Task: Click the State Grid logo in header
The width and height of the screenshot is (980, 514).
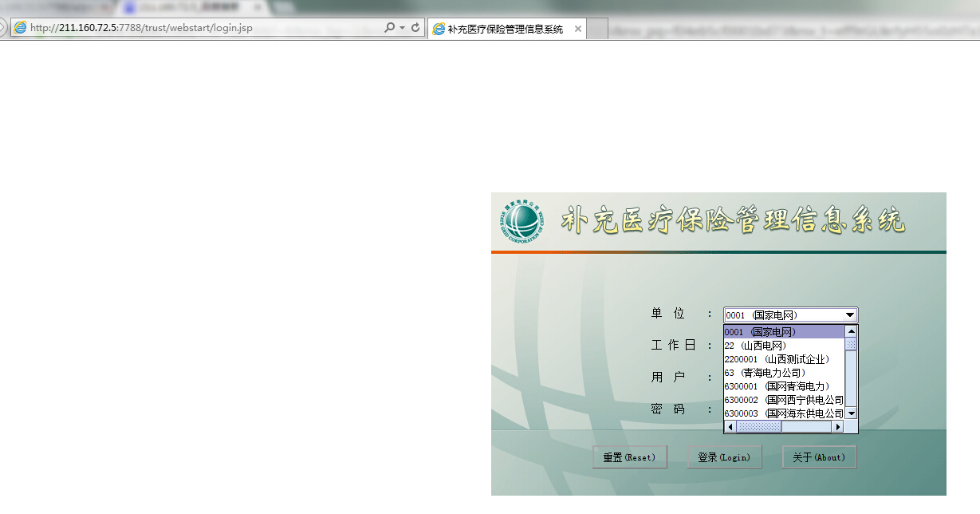Action: coord(523,220)
